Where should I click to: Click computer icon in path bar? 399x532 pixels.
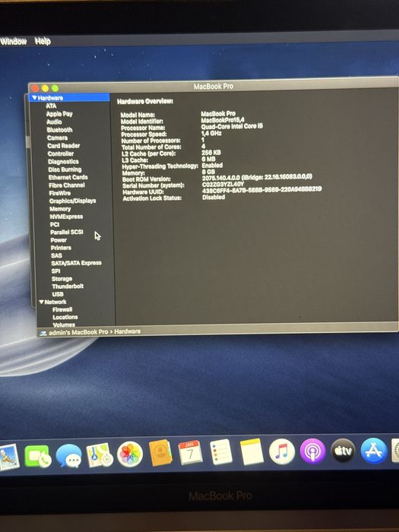click(43, 333)
